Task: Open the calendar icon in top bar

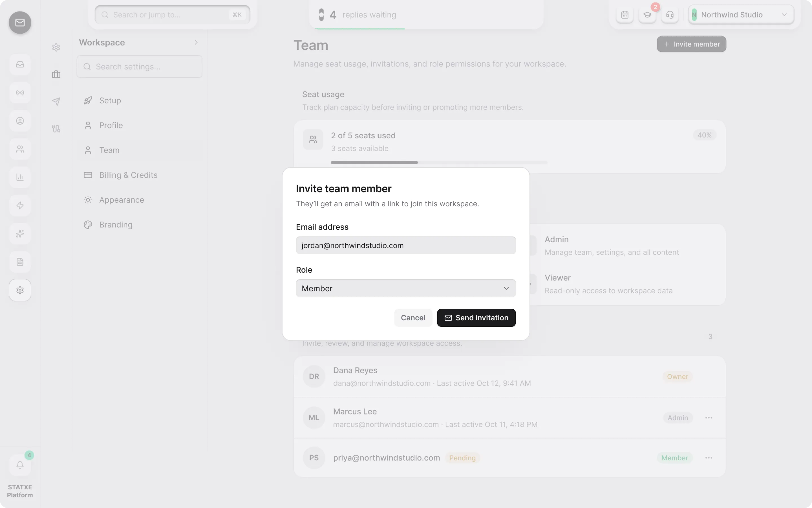Action: pos(625,15)
